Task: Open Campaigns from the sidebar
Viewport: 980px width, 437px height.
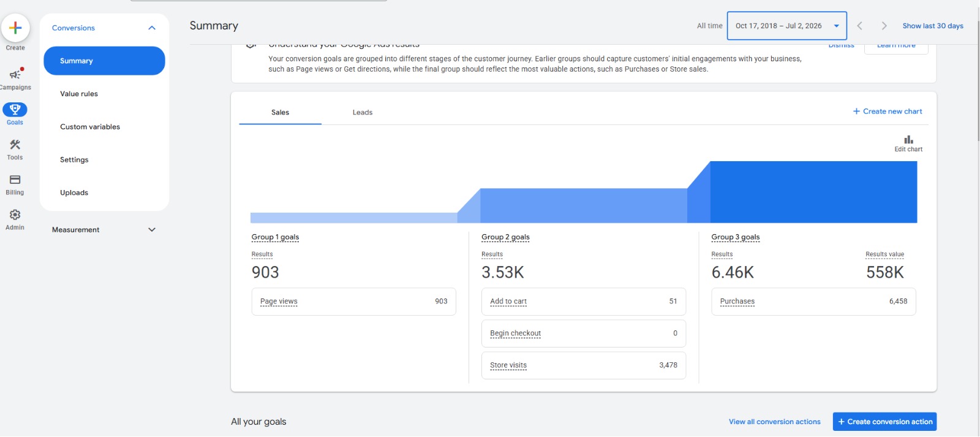Action: pyautogui.click(x=15, y=78)
